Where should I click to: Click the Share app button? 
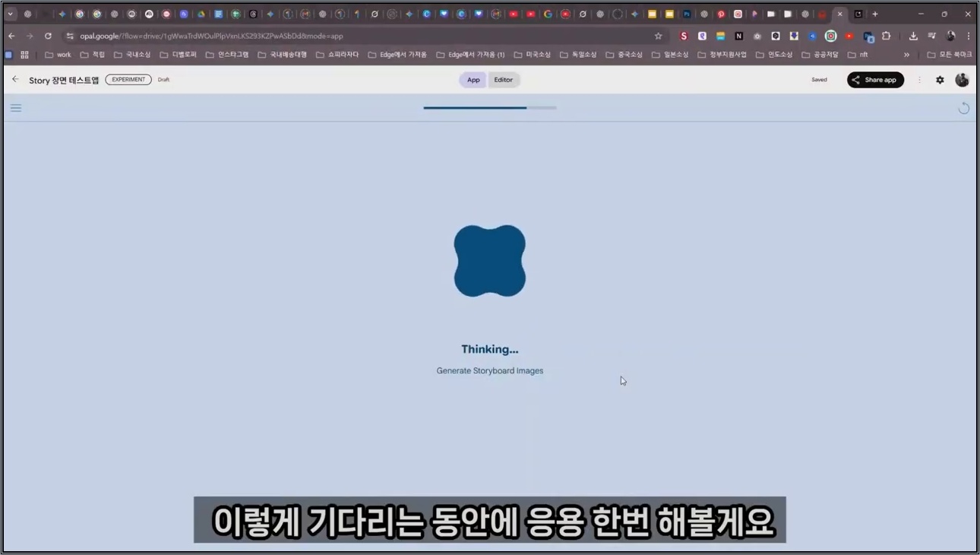pyautogui.click(x=875, y=80)
